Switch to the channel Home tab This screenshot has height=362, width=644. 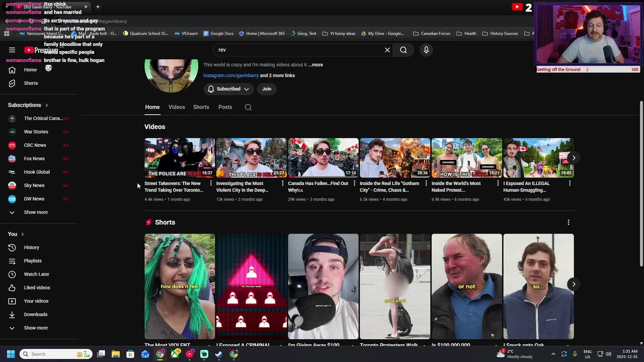(x=152, y=107)
